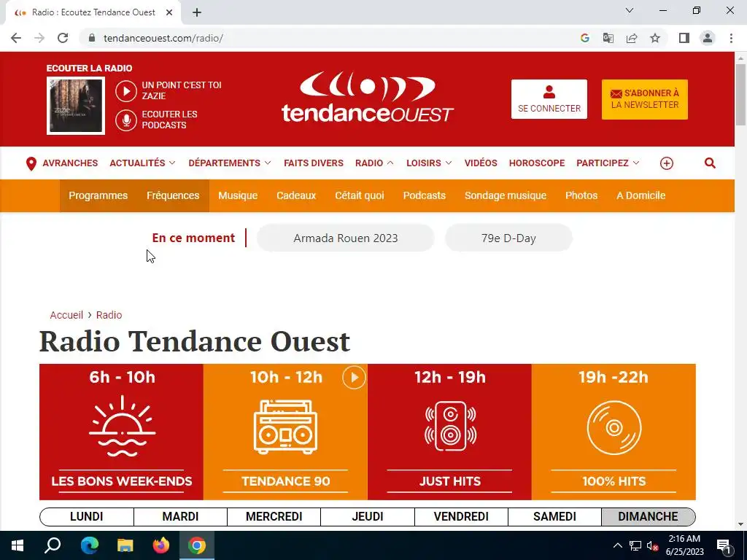Select the SAMEDI schedule day
This screenshot has height=560, width=747.
[x=555, y=517]
